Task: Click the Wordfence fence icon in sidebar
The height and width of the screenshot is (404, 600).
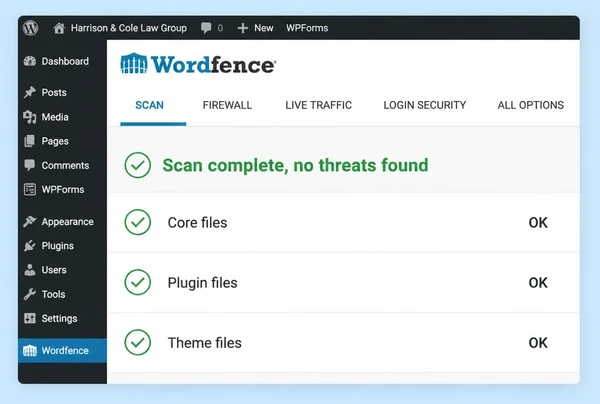Action: tap(30, 350)
